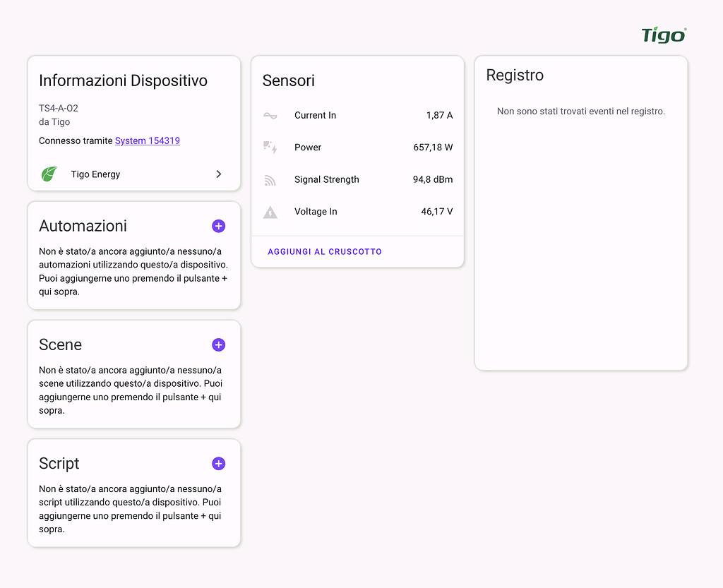
Task: Select the Current In sensor row
Action: (x=315, y=115)
